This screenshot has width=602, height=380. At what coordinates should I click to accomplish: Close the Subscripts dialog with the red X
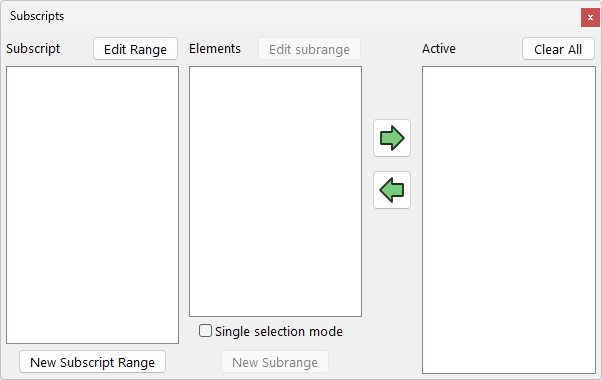coord(590,17)
